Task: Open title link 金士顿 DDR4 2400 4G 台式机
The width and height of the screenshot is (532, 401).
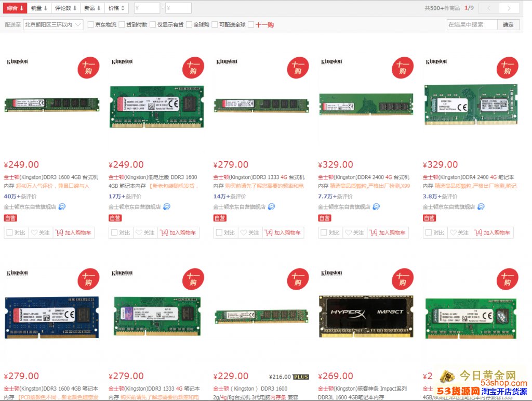Action: [x=364, y=182]
